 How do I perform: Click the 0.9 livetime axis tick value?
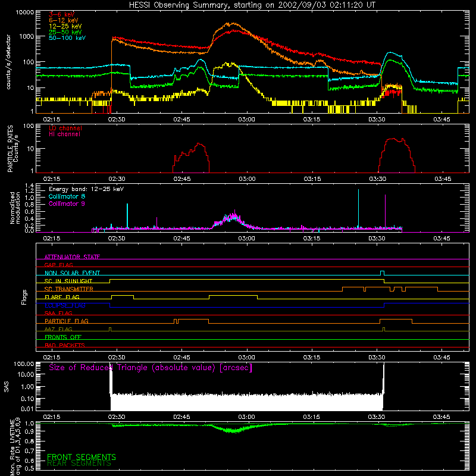coord(30,431)
